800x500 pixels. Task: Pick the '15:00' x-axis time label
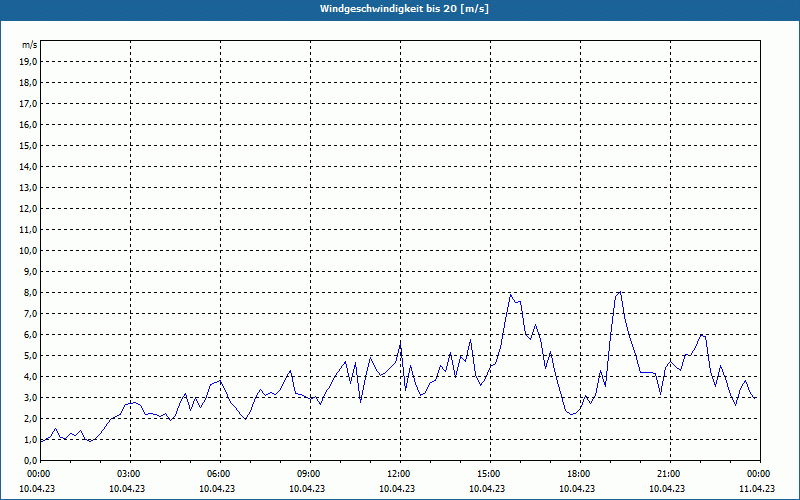(x=490, y=474)
